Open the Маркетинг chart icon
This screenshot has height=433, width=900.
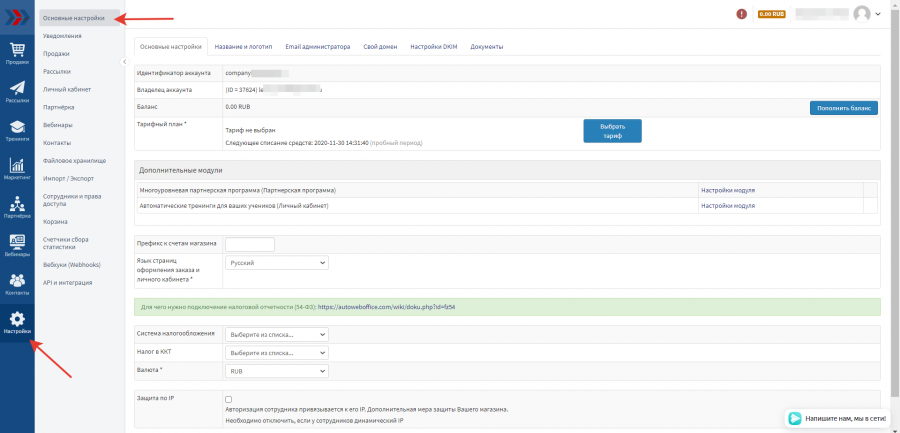[17, 167]
